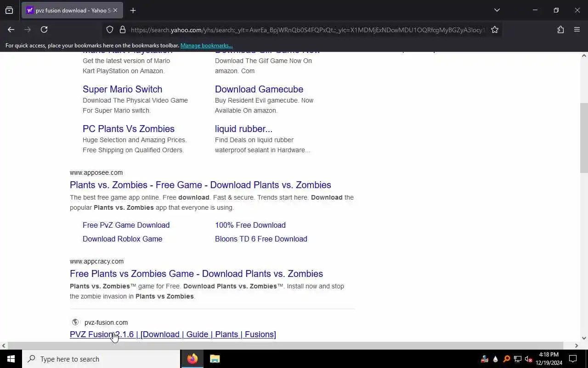Open the Manage bookmarks link
This screenshot has height=368, width=588.
point(207,46)
